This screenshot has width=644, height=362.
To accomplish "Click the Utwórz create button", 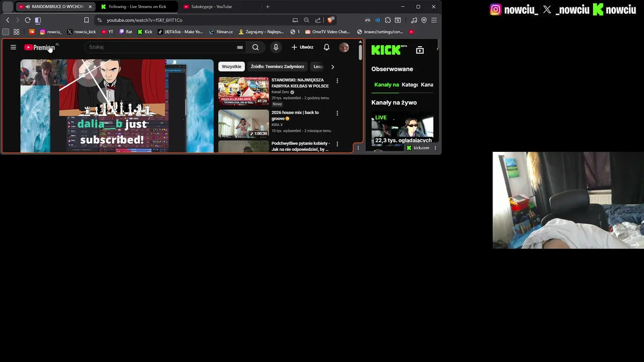I will [302, 47].
